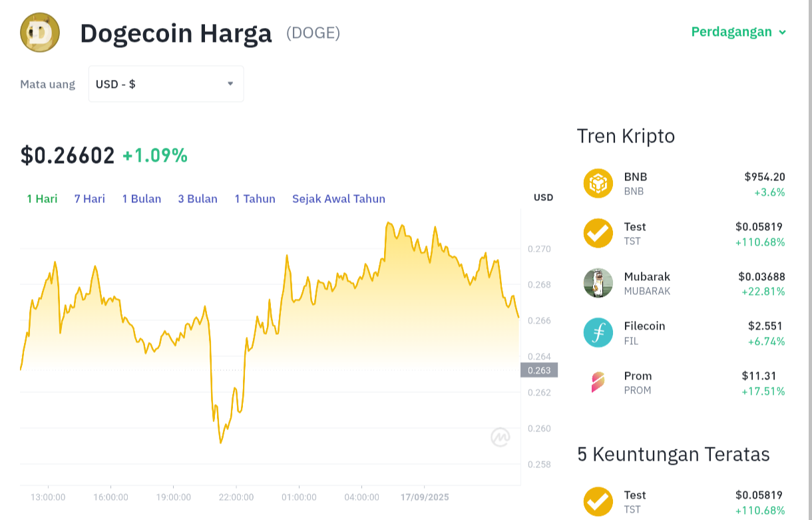Open the USD - $ selector chevron
Viewport: 812px width, 520px height.
(x=230, y=84)
